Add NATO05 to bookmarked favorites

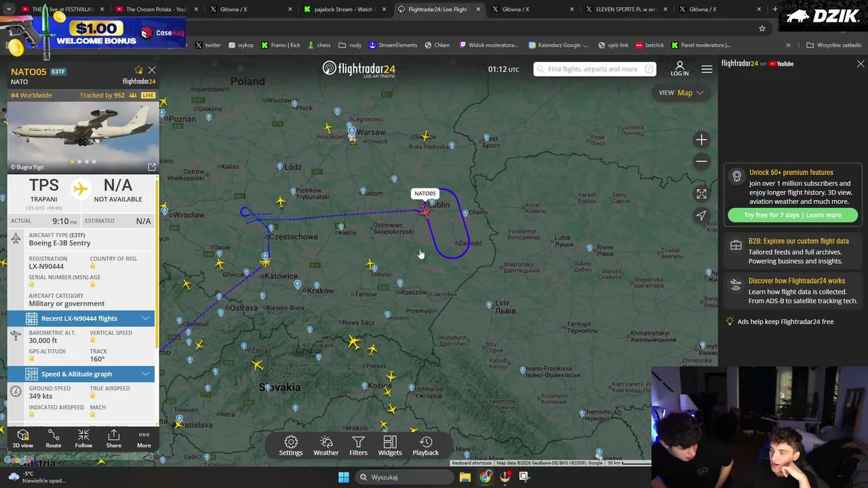(x=138, y=70)
